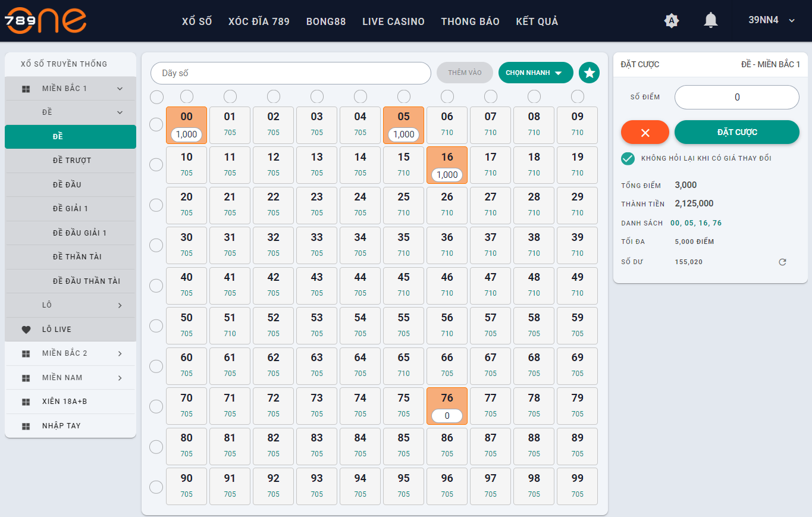This screenshot has width=812, height=517.
Task: Pick number 42 in the grid
Action: [x=274, y=286]
